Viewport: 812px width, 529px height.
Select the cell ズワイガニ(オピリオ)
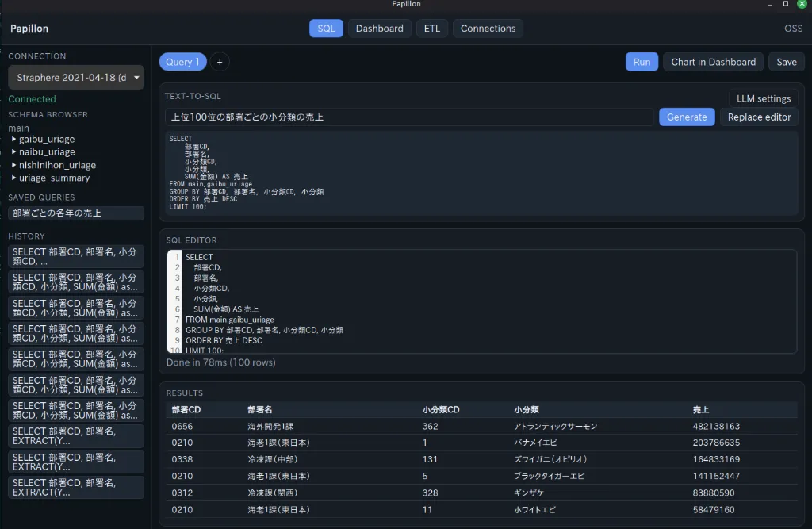point(550,459)
